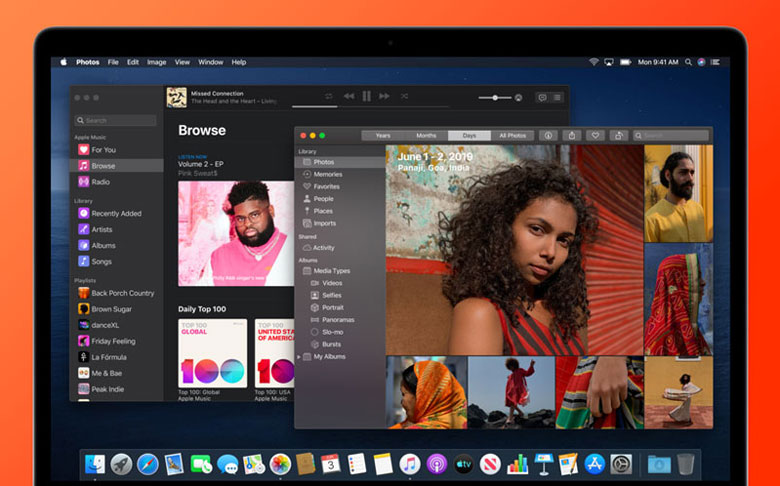The width and height of the screenshot is (780, 486).
Task: Switch to Years view in Photos
Action: click(x=383, y=135)
